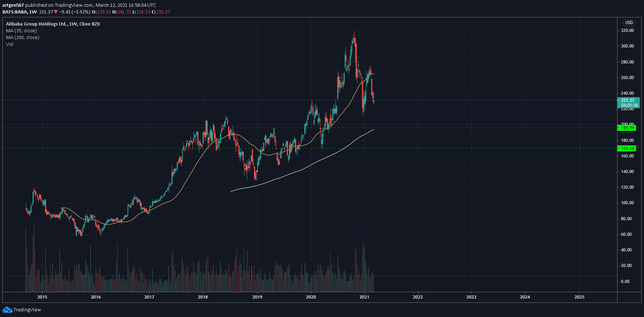
Task: Click the green 169.68 price line label
Action: coord(627,149)
